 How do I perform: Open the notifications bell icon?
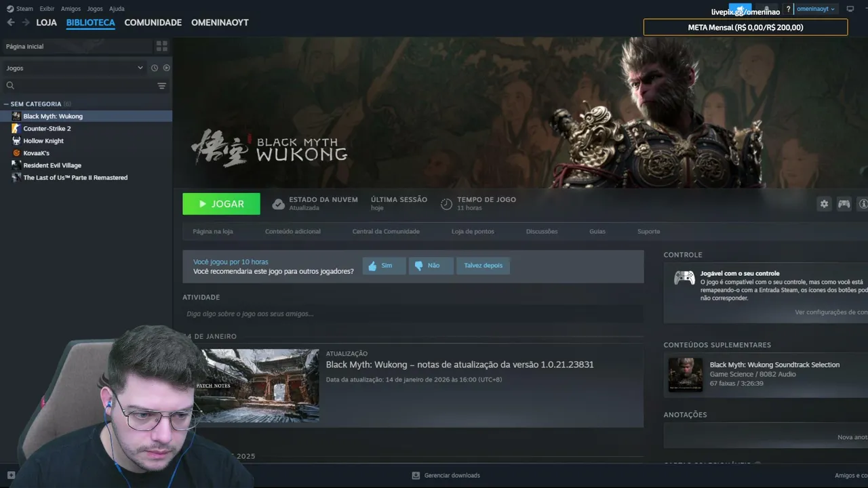coord(766,9)
